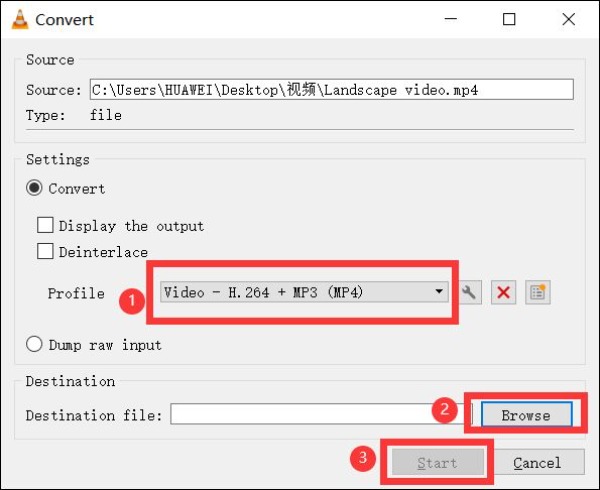Delete selected profile with red X
Image resolution: width=600 pixels, height=490 pixels.
coord(503,293)
